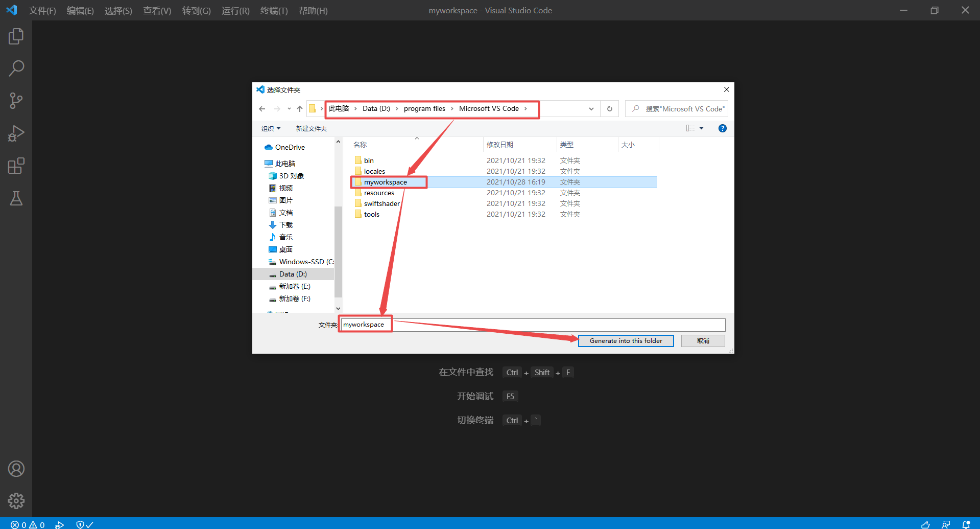Go back in folder dialog

262,109
